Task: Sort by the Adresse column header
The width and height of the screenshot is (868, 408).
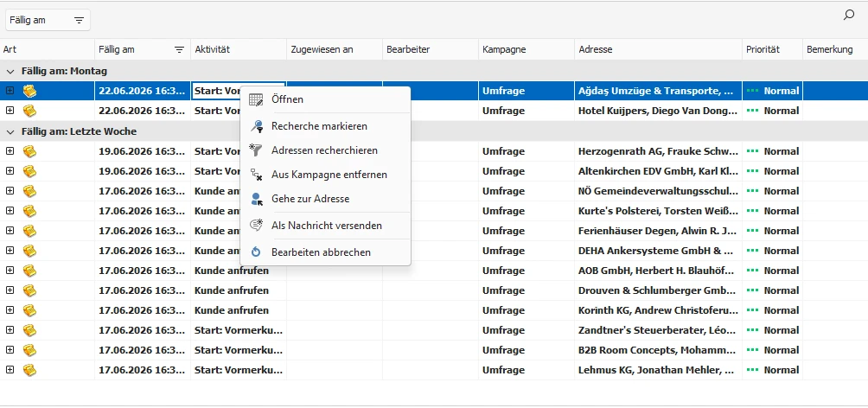Action: click(x=658, y=50)
